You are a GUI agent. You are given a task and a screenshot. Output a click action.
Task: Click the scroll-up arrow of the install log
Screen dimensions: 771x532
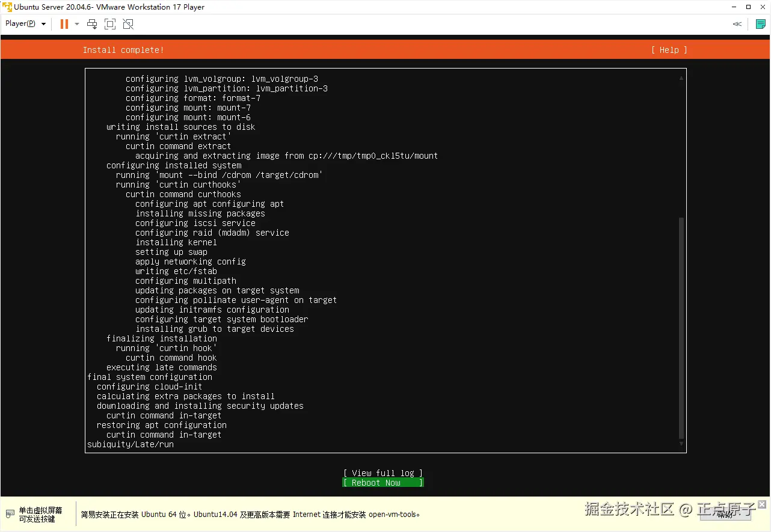tap(681, 78)
